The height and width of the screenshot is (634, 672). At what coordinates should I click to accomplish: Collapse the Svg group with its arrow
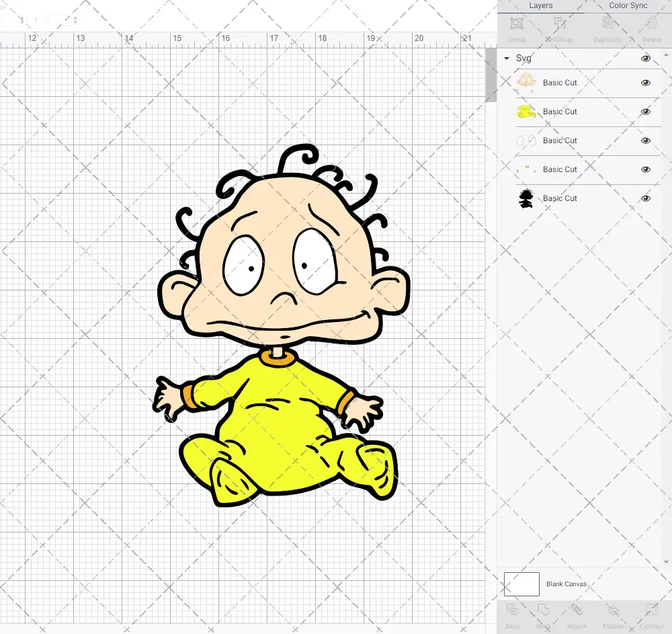tap(507, 58)
